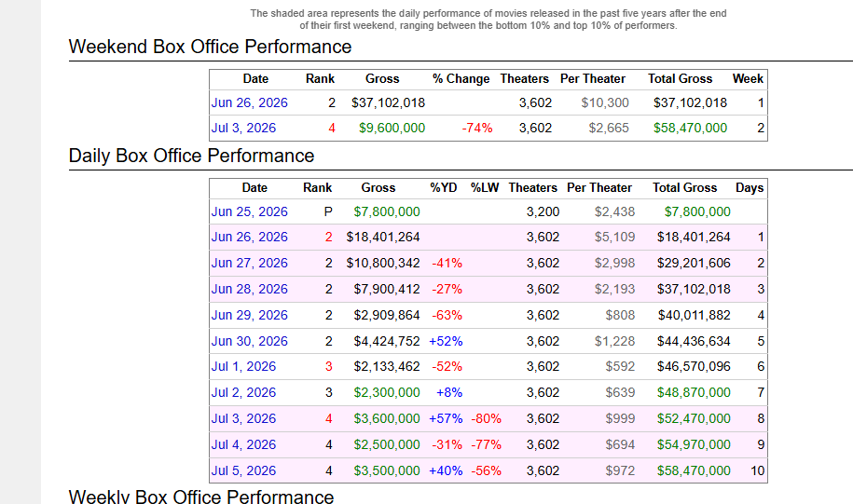Click the Daily Box Office Performance heading

click(x=191, y=156)
